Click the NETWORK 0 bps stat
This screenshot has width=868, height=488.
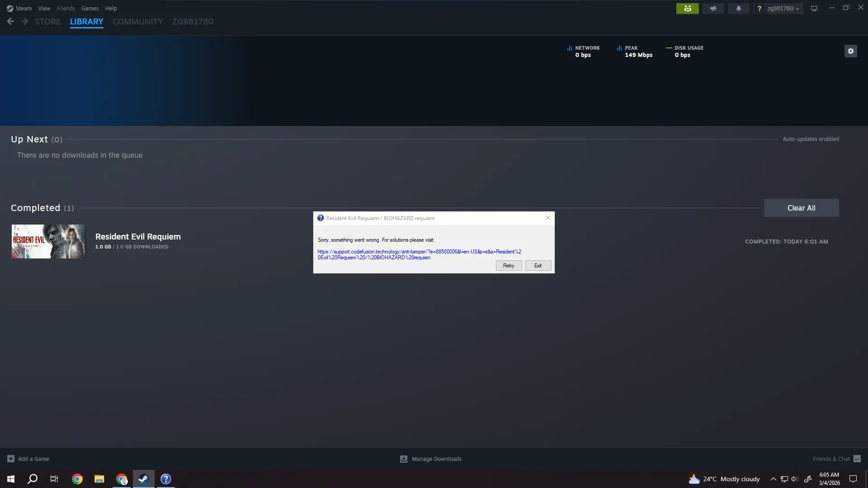click(583, 52)
